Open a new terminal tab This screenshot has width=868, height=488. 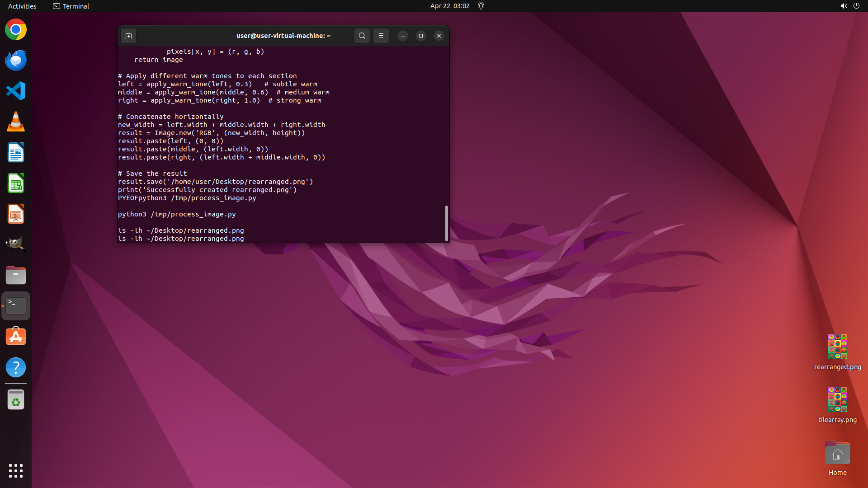point(128,36)
